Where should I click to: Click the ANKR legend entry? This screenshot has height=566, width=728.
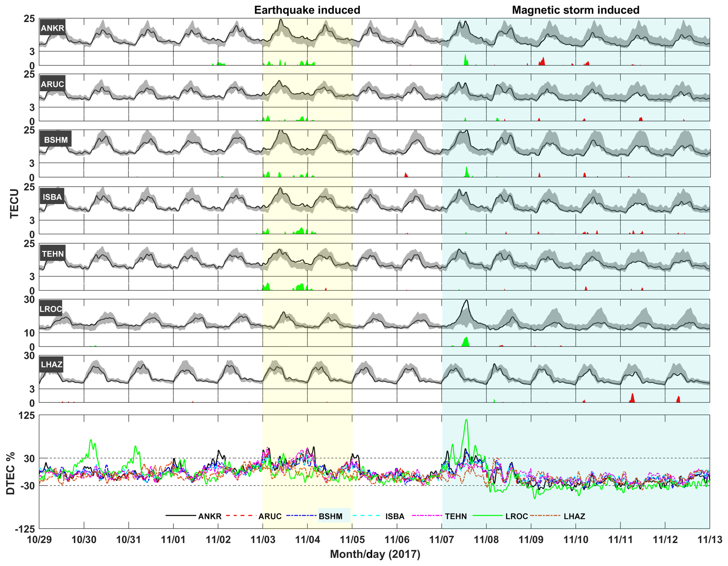(210, 516)
